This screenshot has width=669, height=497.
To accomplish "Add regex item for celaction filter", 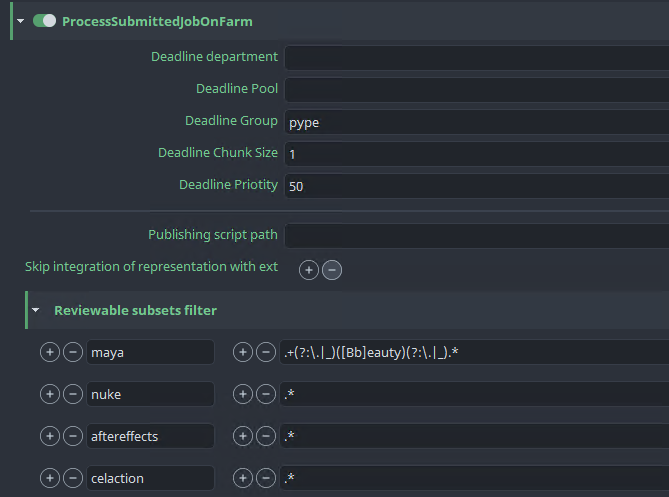I will [x=242, y=478].
